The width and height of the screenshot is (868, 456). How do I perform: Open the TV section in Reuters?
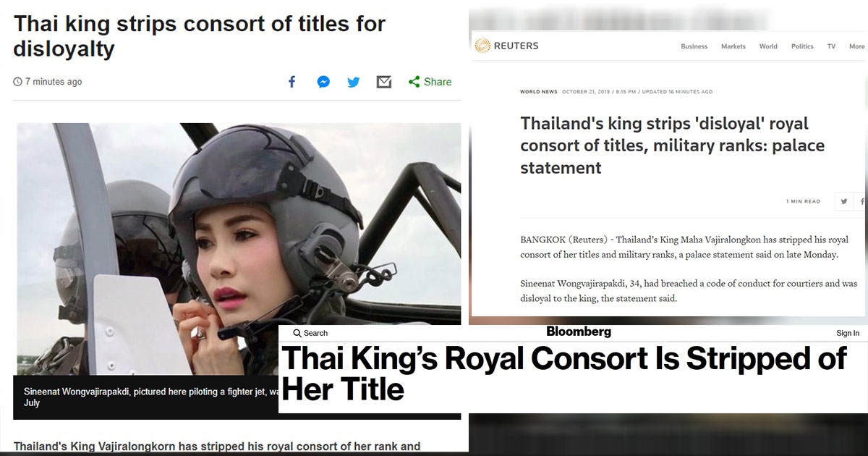coord(832,46)
